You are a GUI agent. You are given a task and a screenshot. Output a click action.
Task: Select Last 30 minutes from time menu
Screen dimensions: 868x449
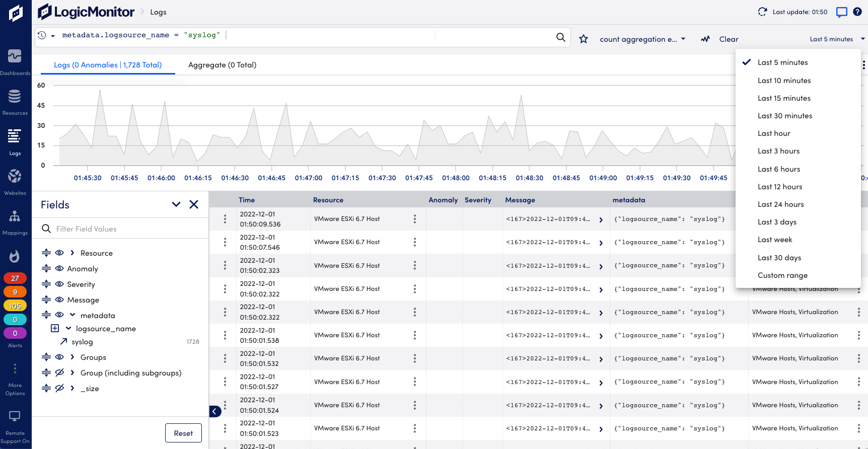click(784, 116)
